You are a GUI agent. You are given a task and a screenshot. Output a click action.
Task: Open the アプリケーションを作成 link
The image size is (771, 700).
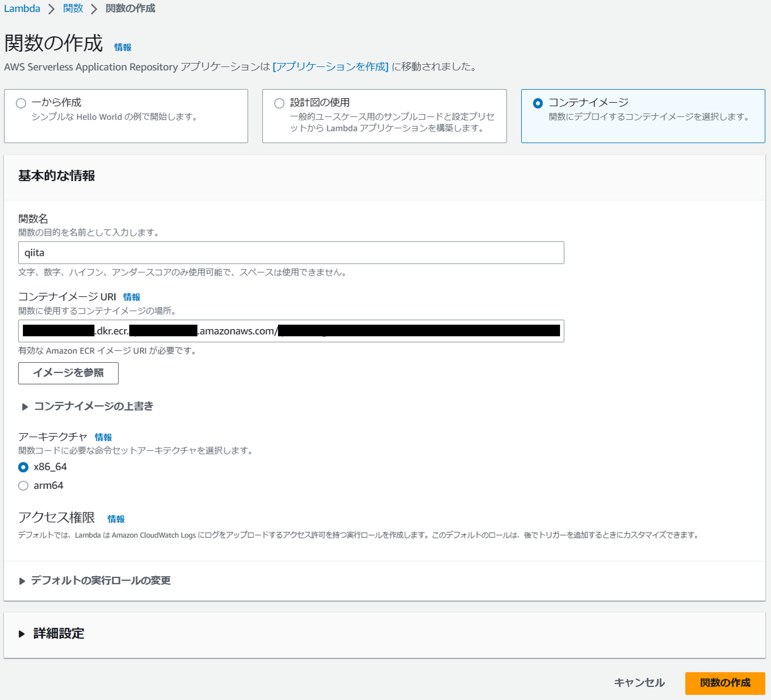click(x=330, y=67)
